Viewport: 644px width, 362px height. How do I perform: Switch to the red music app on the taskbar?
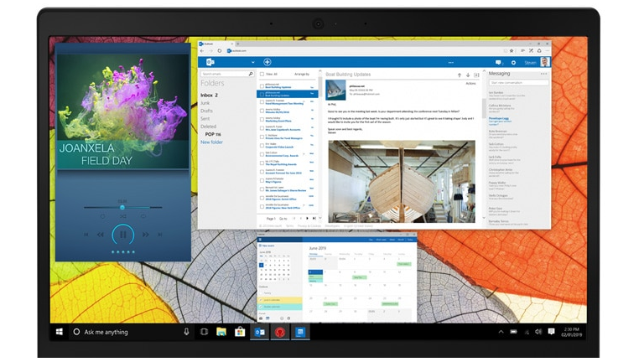(280, 332)
